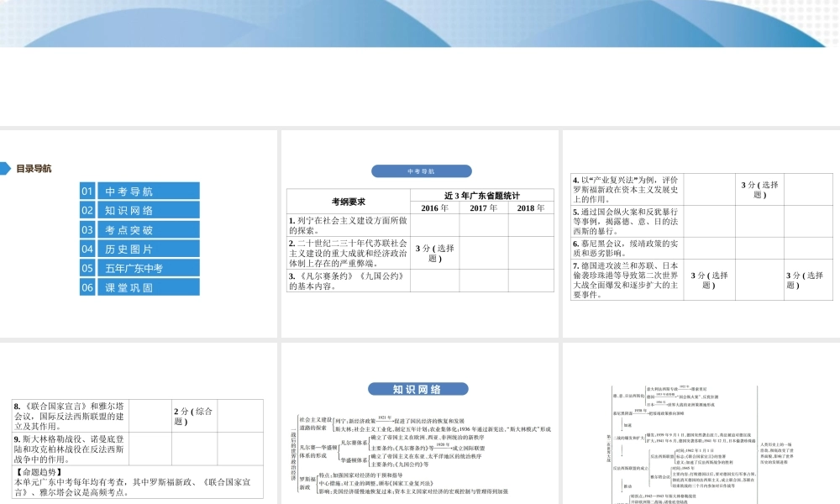The height and width of the screenshot is (504, 840).
Task: Click the 2017年 column header
Action: tap(483, 207)
